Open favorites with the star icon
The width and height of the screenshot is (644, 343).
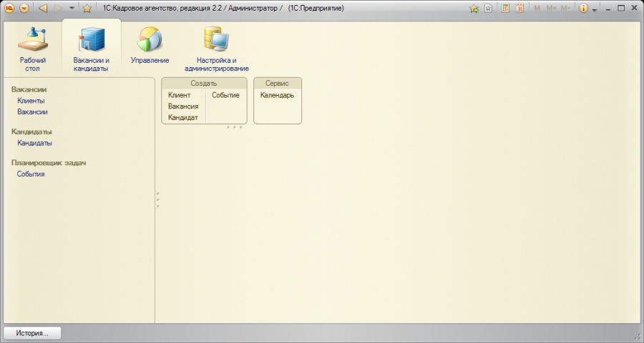coord(87,8)
